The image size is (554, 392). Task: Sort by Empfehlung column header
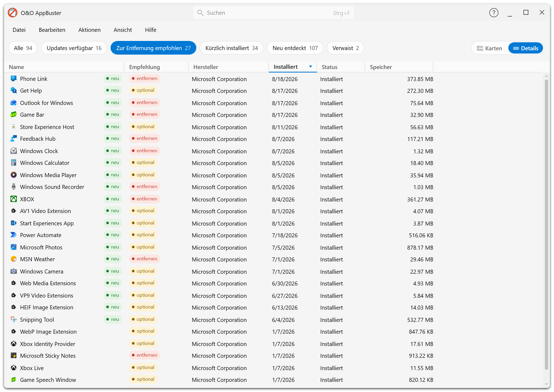coord(156,67)
